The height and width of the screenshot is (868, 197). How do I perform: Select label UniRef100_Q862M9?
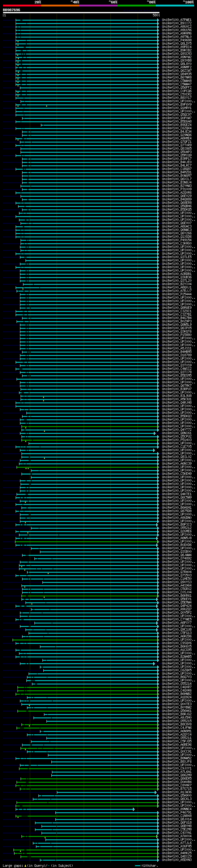pyautogui.click(x=176, y=775)
